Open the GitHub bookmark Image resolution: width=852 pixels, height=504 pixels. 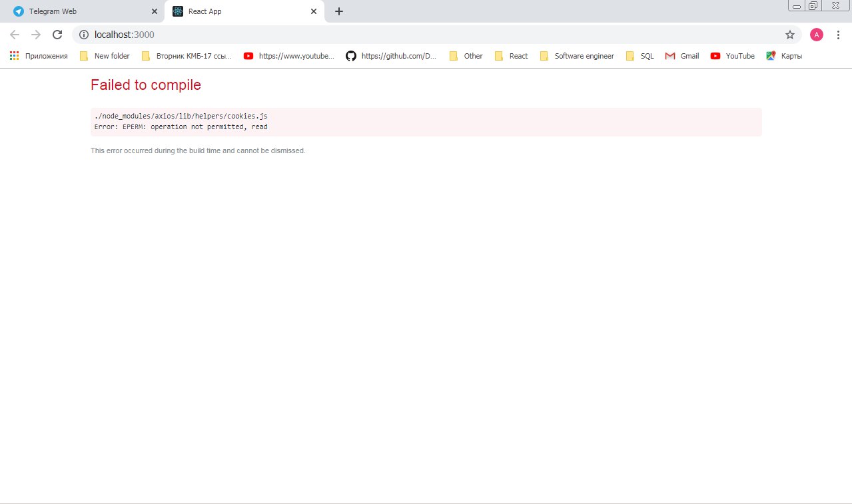pyautogui.click(x=391, y=56)
